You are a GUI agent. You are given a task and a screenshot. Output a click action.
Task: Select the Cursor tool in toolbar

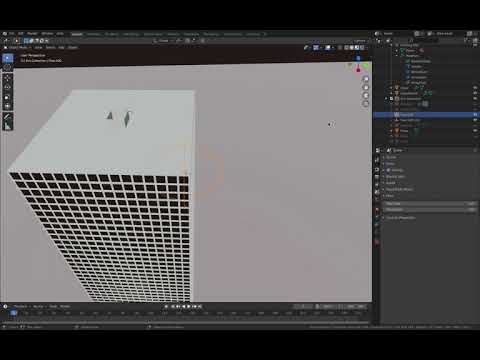coord(8,68)
